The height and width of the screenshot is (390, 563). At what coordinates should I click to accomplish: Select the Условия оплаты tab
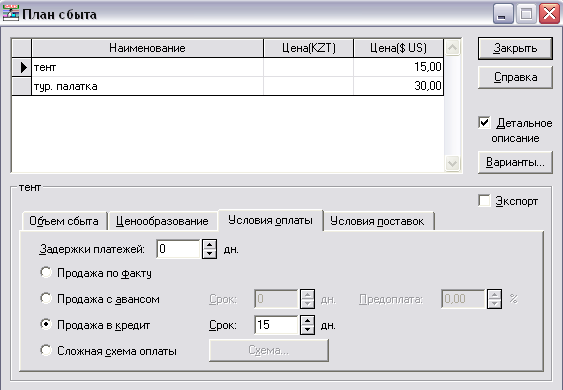click(270, 220)
